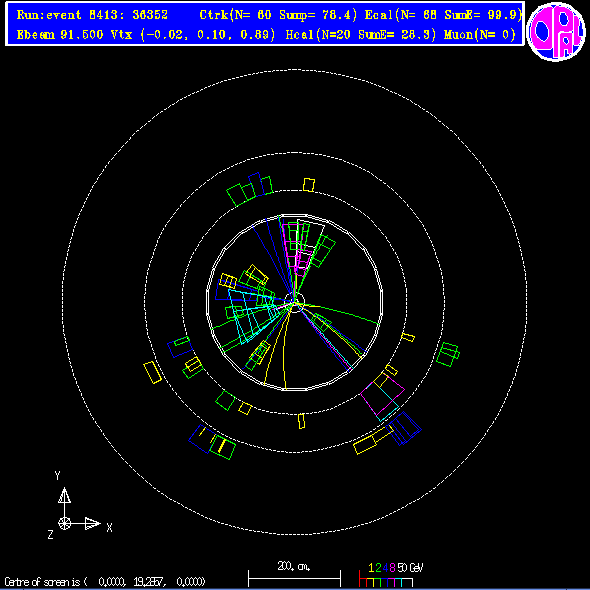Click the Vtx vertex coordinates text

coord(193,35)
